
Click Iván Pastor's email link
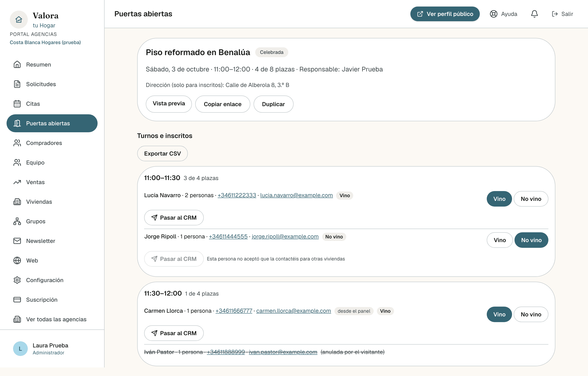coord(283,352)
